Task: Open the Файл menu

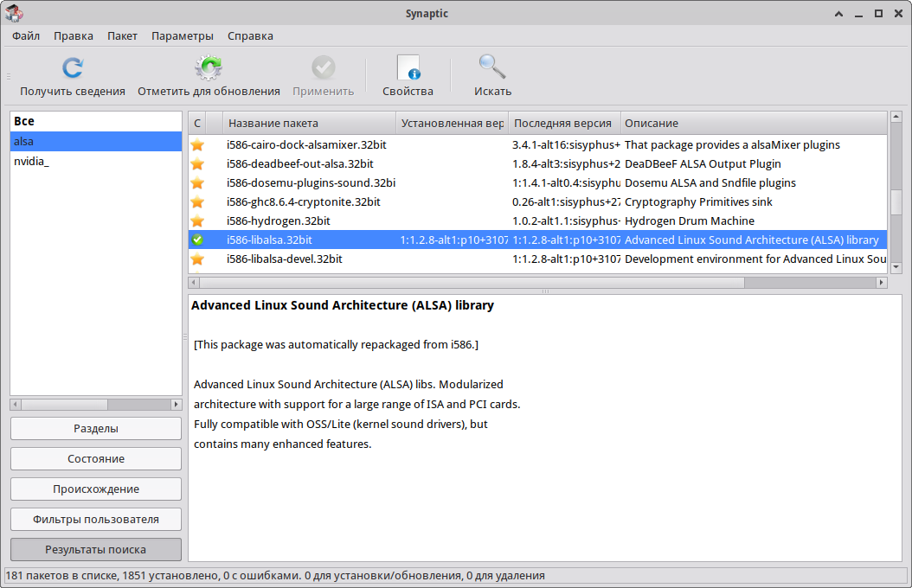Action: tap(26, 35)
